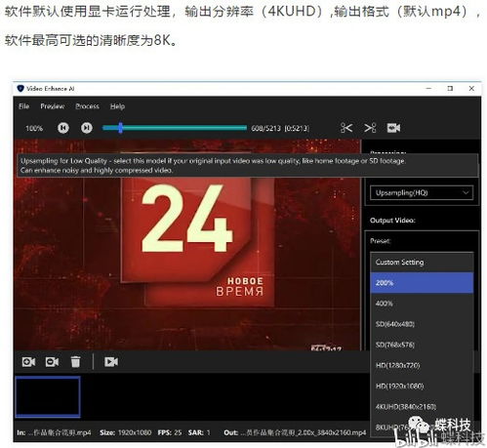This screenshot has width=487, height=448.
Task: Select SD(768x576) preset
Action: click(422, 345)
